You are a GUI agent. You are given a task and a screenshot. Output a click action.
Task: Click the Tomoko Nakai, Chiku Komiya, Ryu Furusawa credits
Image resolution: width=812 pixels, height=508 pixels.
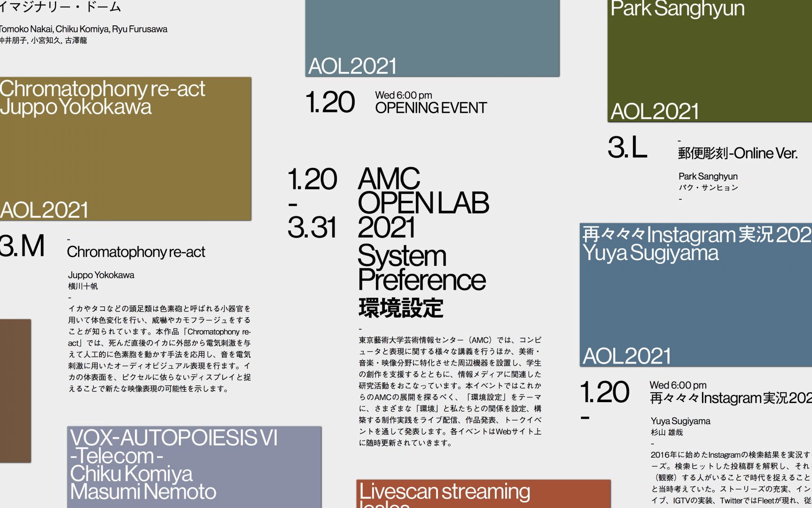pos(84,29)
